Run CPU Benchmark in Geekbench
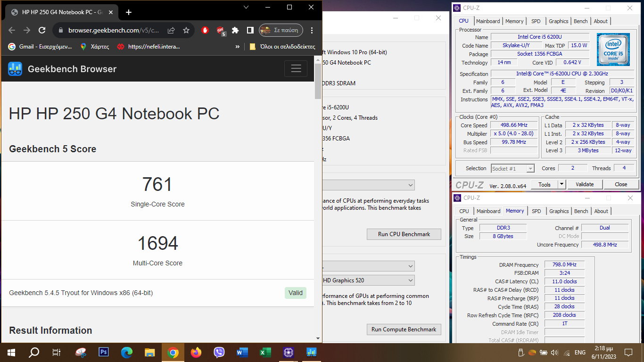The image size is (644, 362). tap(404, 234)
